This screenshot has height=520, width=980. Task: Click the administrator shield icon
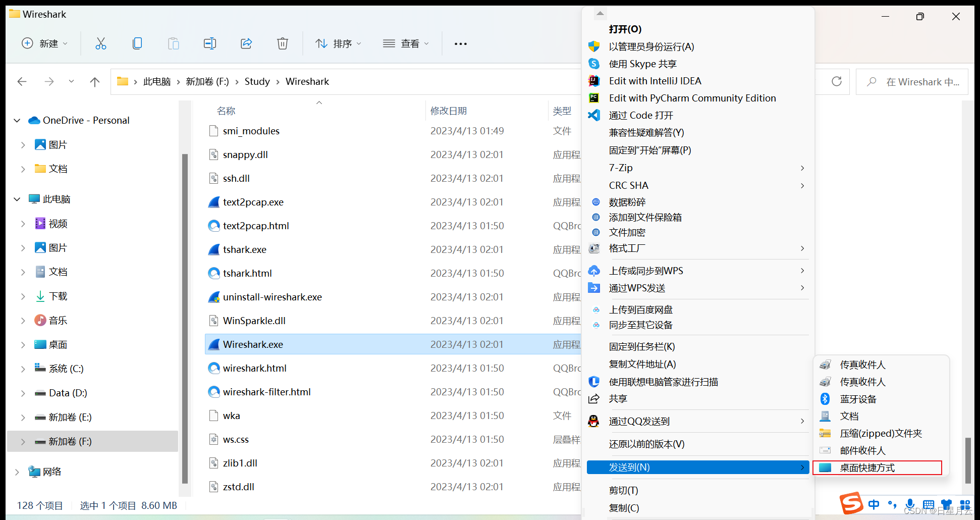pyautogui.click(x=594, y=46)
